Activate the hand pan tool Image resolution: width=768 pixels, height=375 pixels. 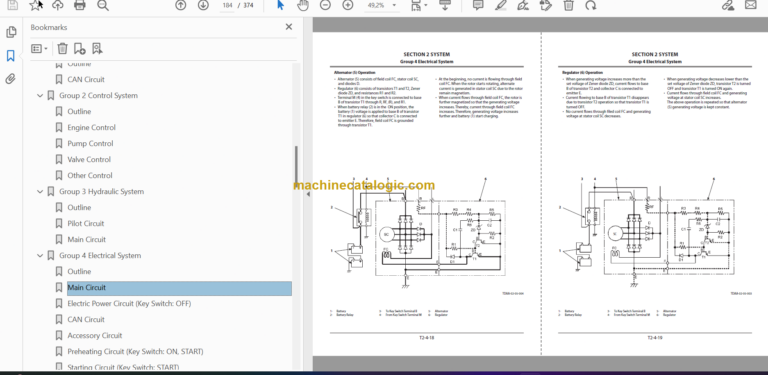click(304, 5)
